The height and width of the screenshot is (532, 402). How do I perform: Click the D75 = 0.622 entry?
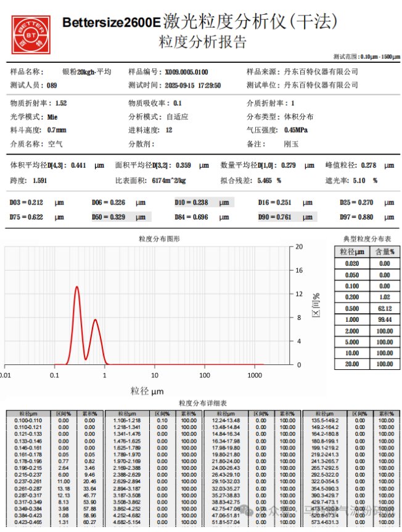[x=36, y=217]
